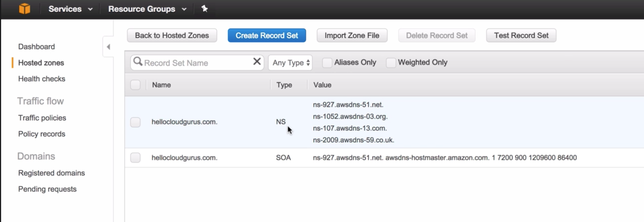Click Import Zone File button
This screenshot has width=644, height=222.
pos(352,35)
